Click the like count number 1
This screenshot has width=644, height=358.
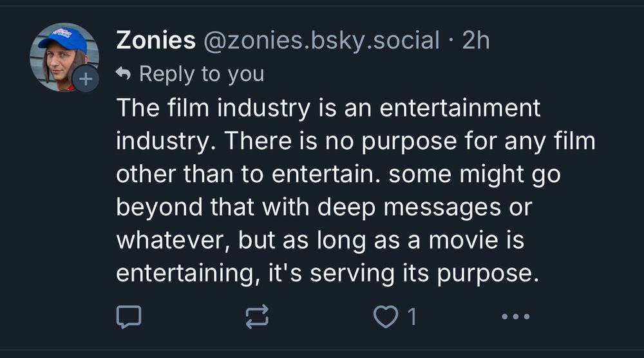tap(411, 317)
